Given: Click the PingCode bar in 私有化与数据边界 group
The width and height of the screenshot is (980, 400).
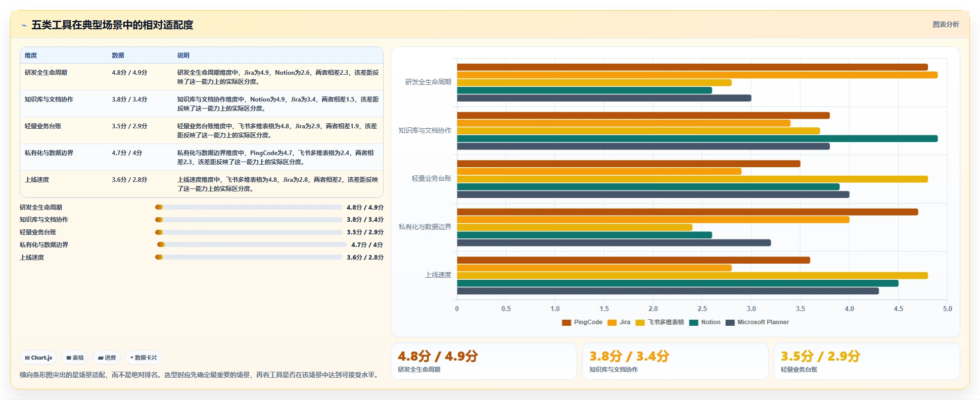Looking at the screenshot, I should point(687,212).
